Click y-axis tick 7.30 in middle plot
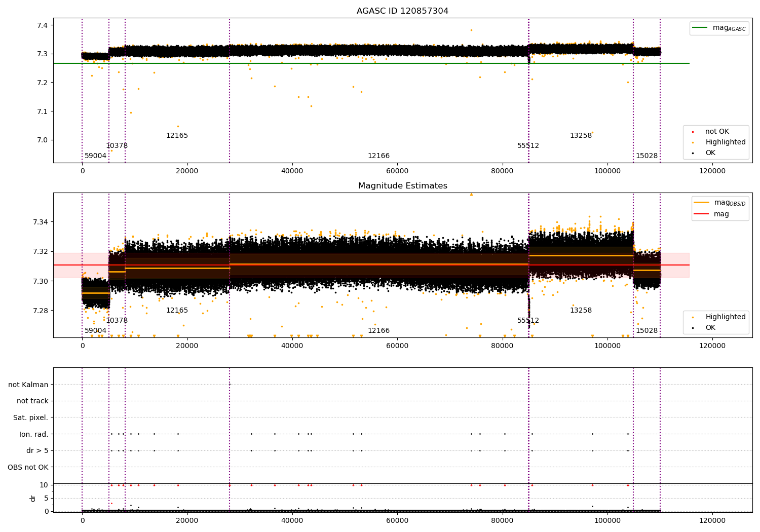The height and width of the screenshot is (532, 760). 41,281
